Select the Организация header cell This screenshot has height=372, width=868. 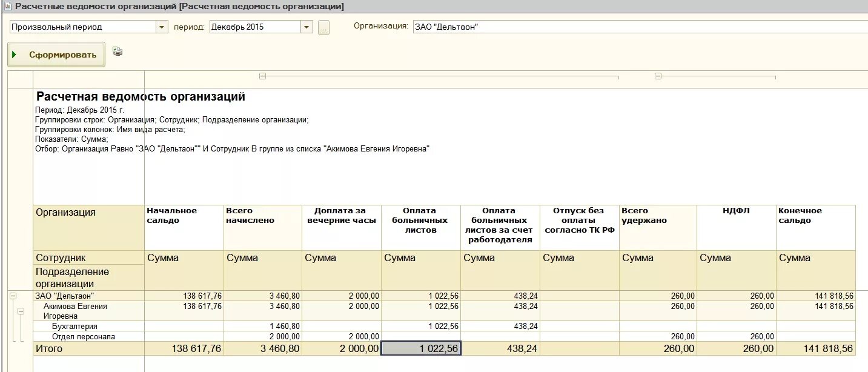(x=89, y=228)
